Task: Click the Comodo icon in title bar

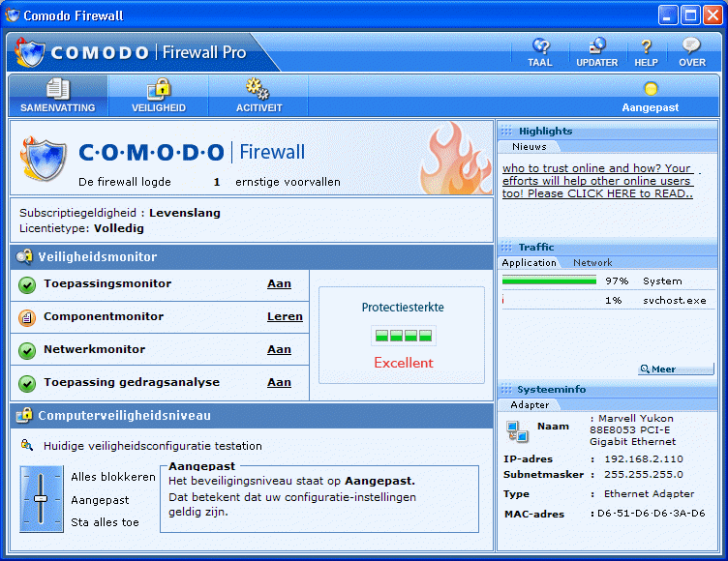Action: point(13,15)
